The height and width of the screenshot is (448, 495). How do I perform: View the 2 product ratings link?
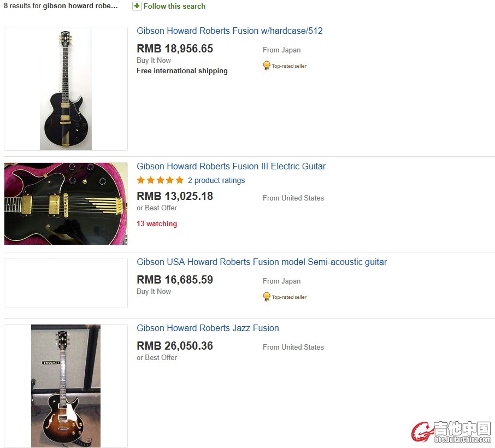(x=216, y=180)
